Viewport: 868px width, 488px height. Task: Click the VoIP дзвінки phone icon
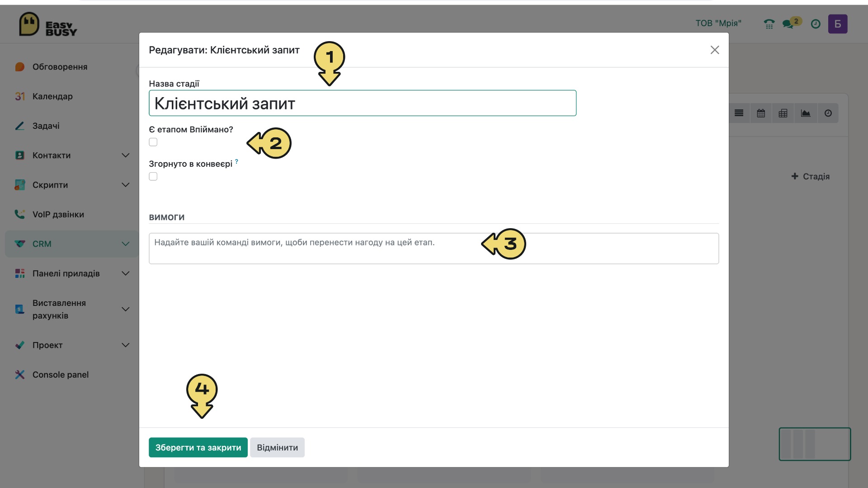point(19,214)
